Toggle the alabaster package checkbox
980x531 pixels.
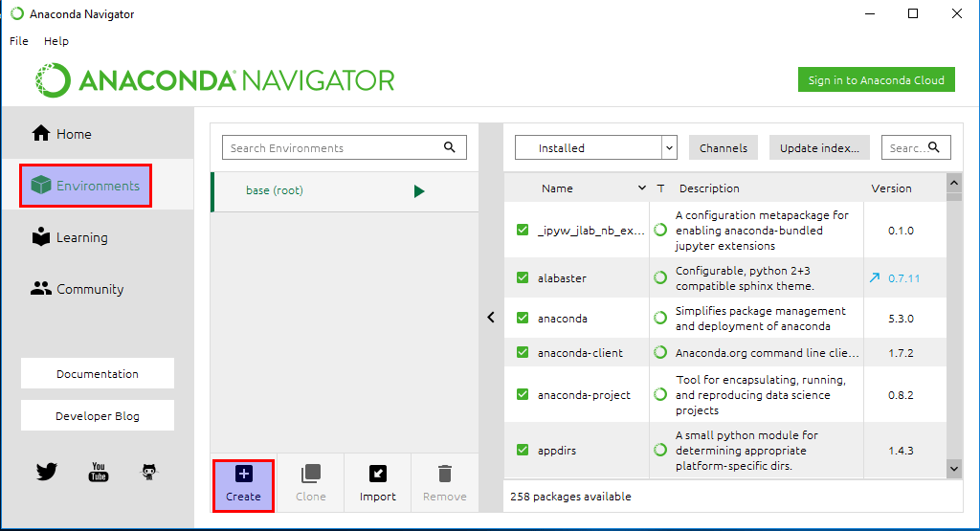tap(523, 277)
